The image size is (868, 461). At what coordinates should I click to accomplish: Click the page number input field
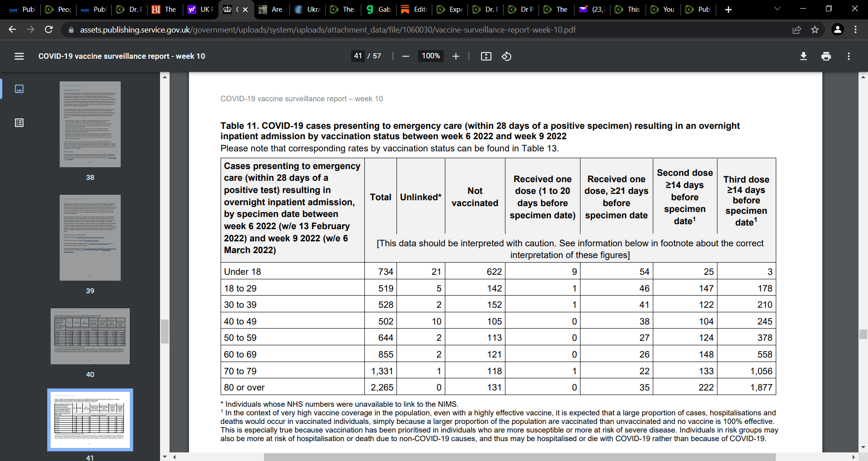pyautogui.click(x=358, y=56)
